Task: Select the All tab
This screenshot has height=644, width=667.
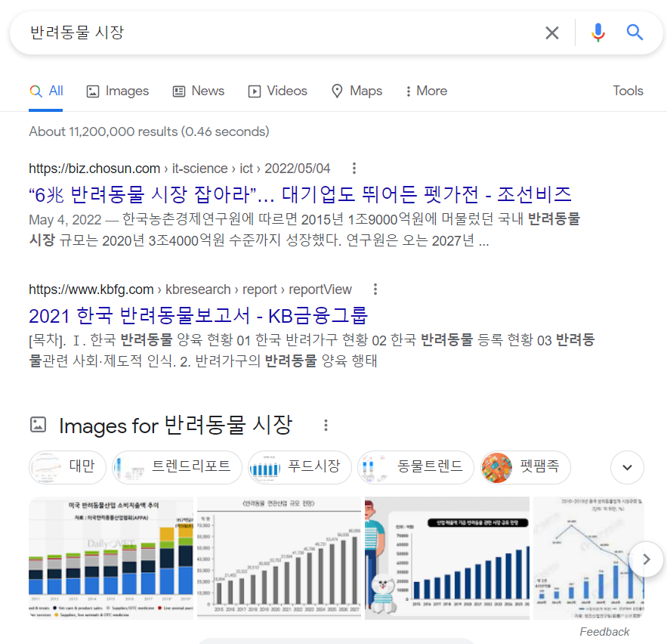Action: point(46,91)
